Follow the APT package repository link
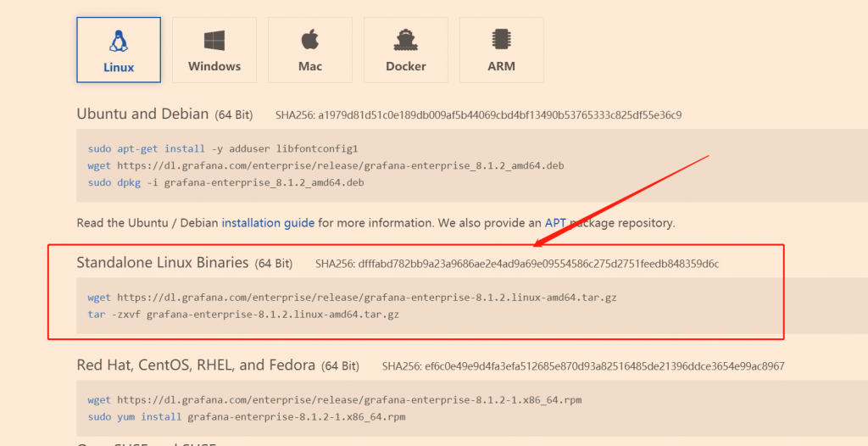Screen dimensions: 868x446 (x=556, y=223)
